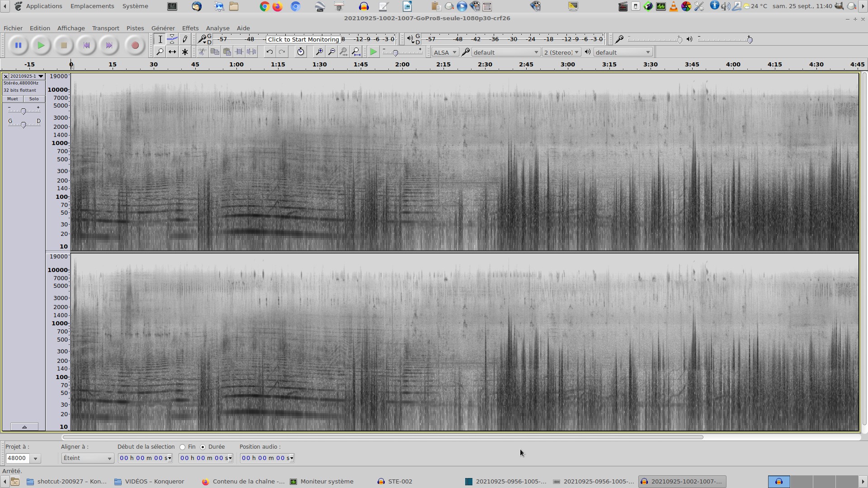The height and width of the screenshot is (488, 868).
Task: Open the Analyse menu
Action: (217, 28)
